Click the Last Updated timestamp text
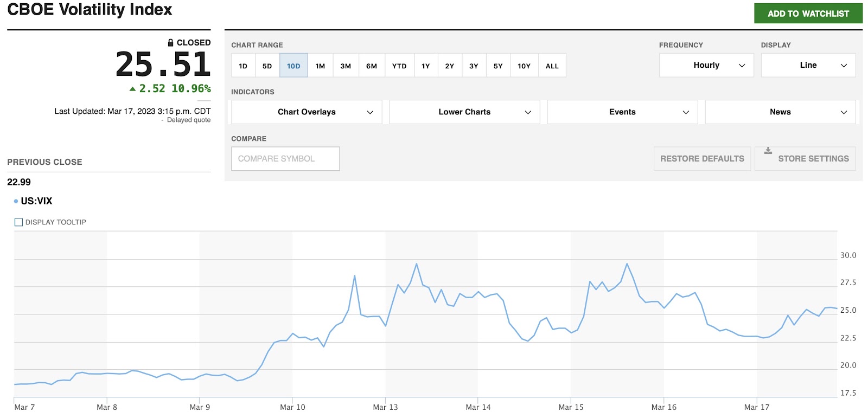Image resolution: width=868 pixels, height=418 pixels. [x=132, y=111]
